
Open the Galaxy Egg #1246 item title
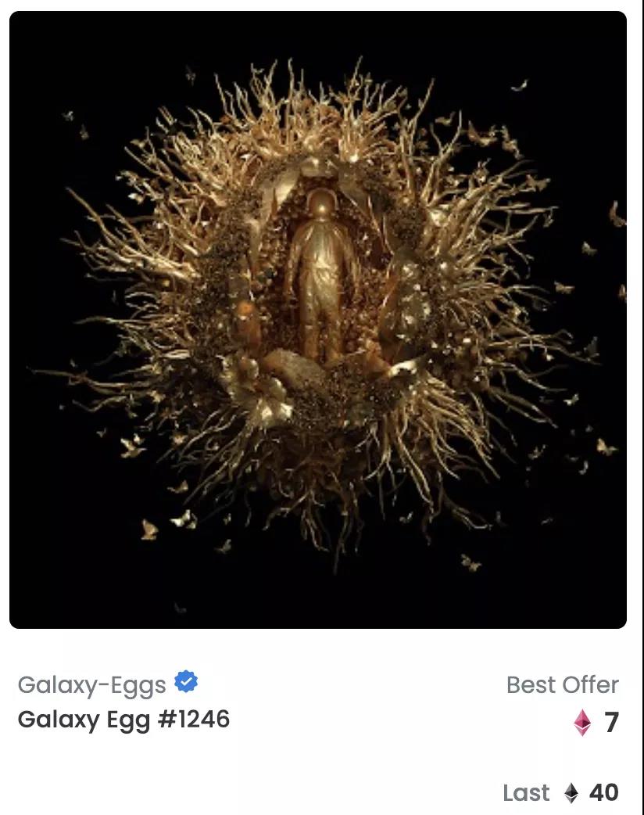(123, 720)
